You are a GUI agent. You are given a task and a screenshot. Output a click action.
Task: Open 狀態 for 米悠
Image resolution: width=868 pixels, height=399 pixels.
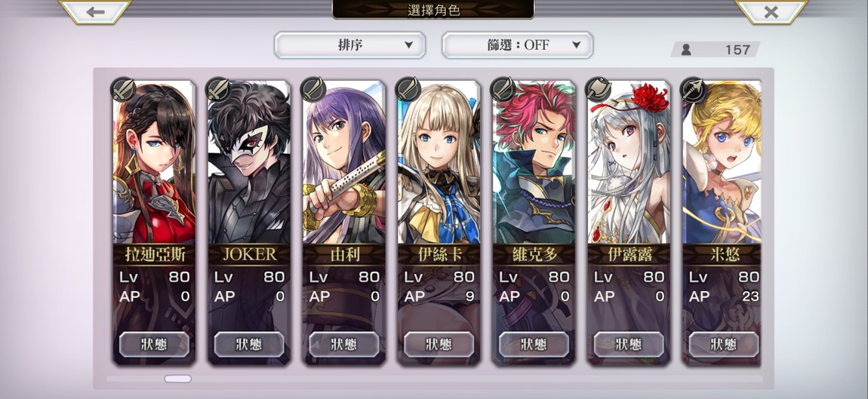click(x=724, y=344)
